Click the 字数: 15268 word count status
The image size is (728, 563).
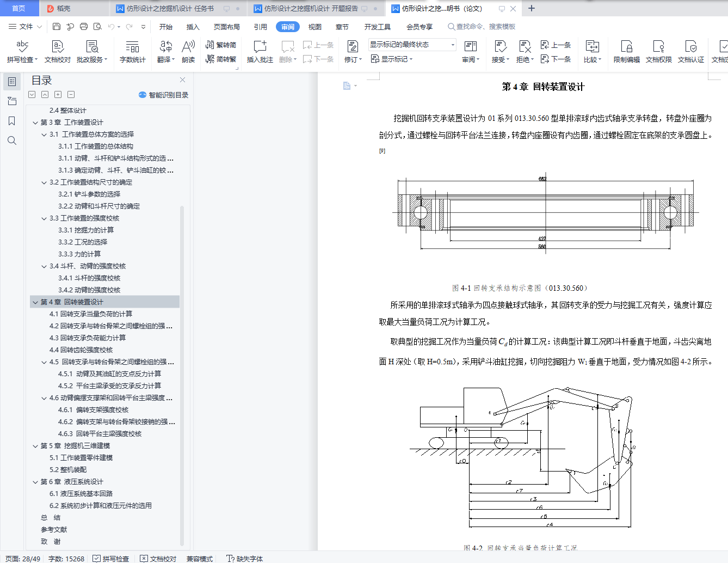[66, 559]
